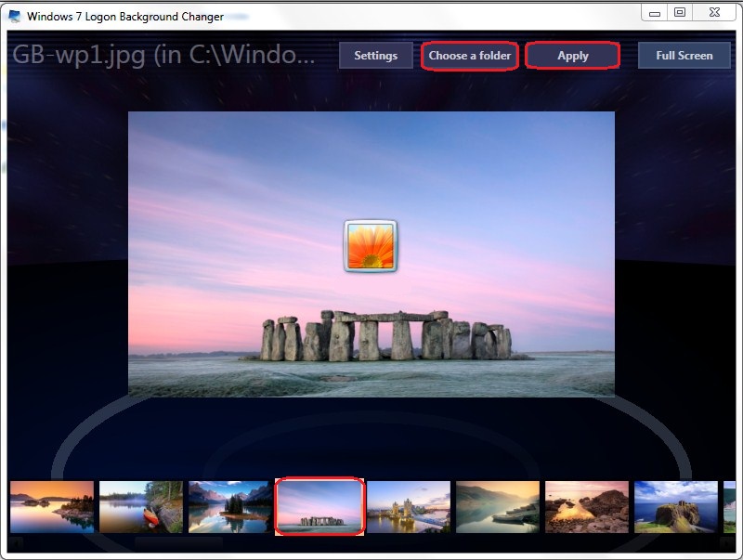Click the app icon in the title bar
Image resolution: width=743 pixels, height=560 pixels.
pos(15,16)
